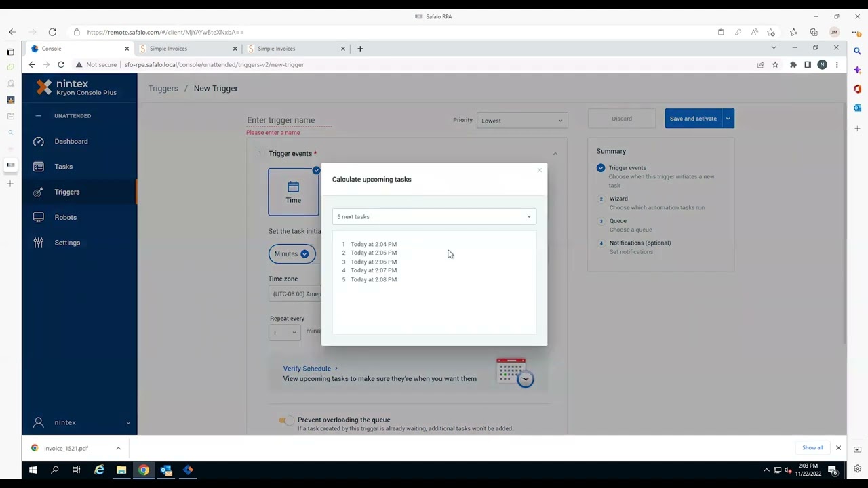Go to Triggers breadcrumb
The width and height of the screenshot is (868, 488).
[x=163, y=88]
